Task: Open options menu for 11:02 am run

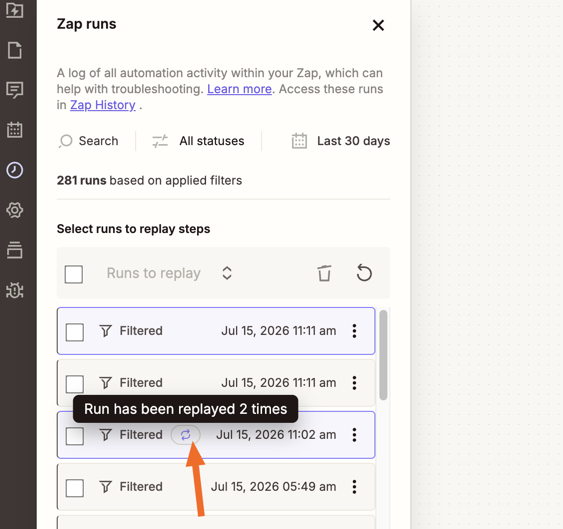Action: click(354, 435)
